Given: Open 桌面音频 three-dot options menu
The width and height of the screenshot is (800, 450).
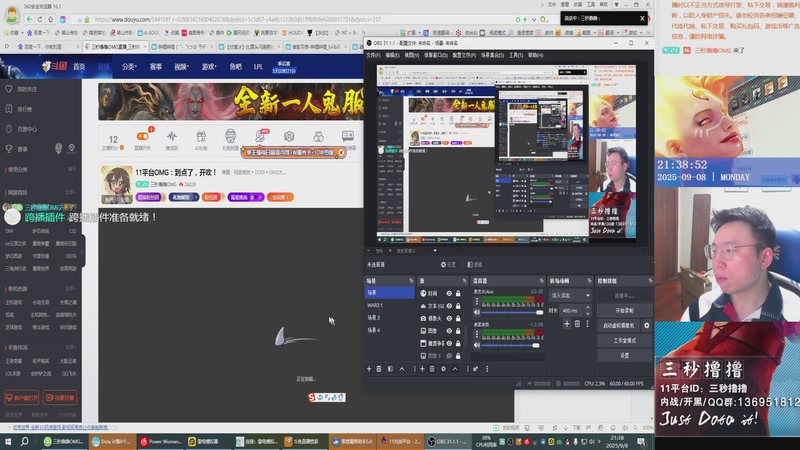Looking at the screenshot, I should point(477,335).
